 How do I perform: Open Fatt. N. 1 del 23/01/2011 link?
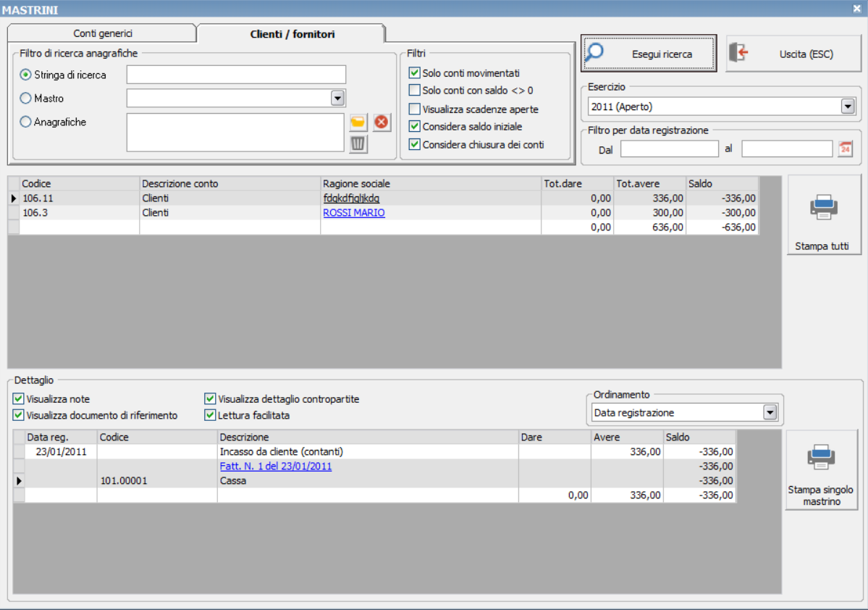pos(276,467)
